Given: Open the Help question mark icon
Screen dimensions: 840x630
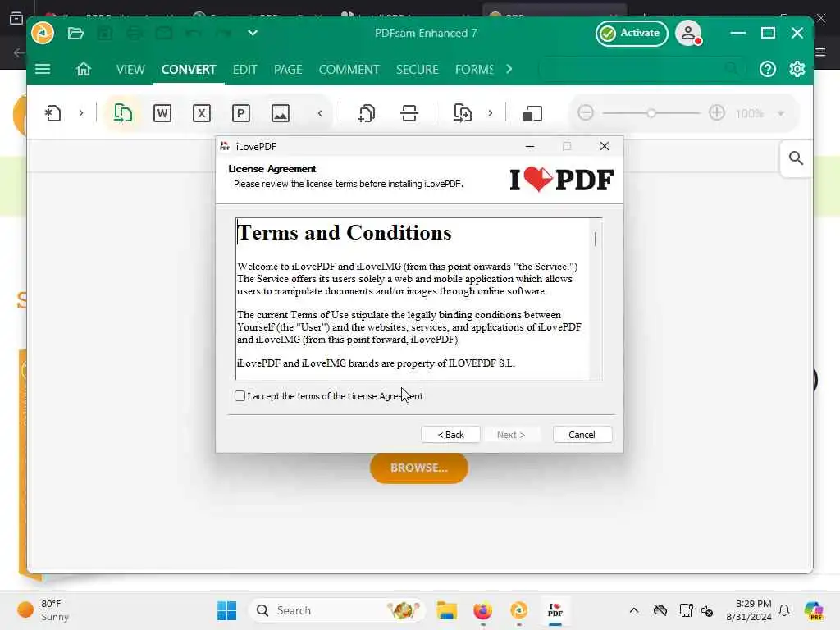Looking at the screenshot, I should [x=767, y=69].
